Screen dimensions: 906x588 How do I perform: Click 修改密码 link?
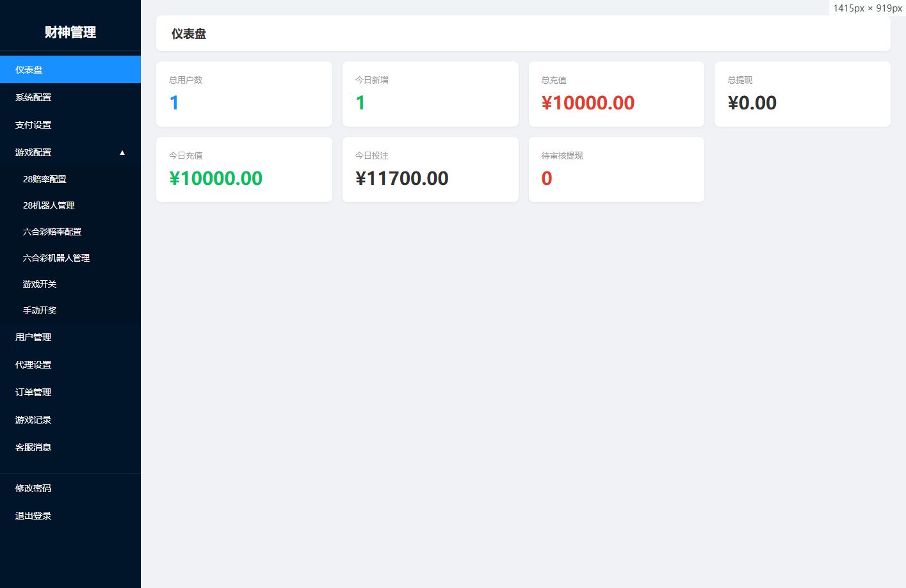pyautogui.click(x=70, y=488)
